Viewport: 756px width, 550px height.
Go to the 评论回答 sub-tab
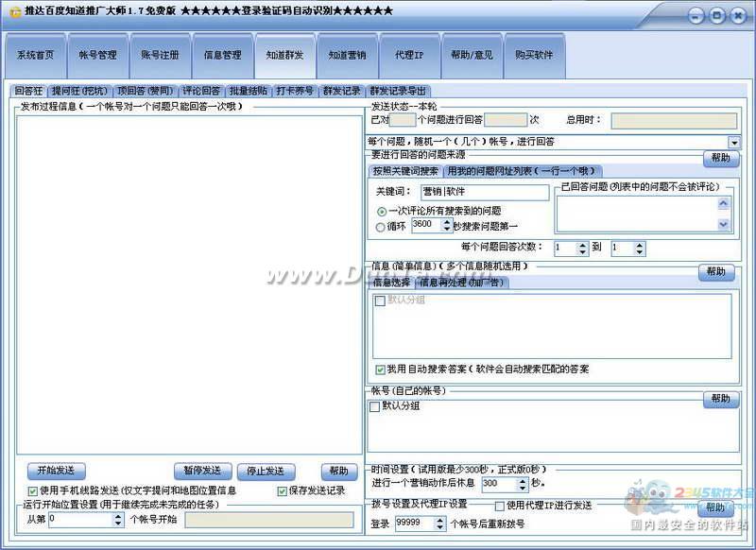point(201,91)
